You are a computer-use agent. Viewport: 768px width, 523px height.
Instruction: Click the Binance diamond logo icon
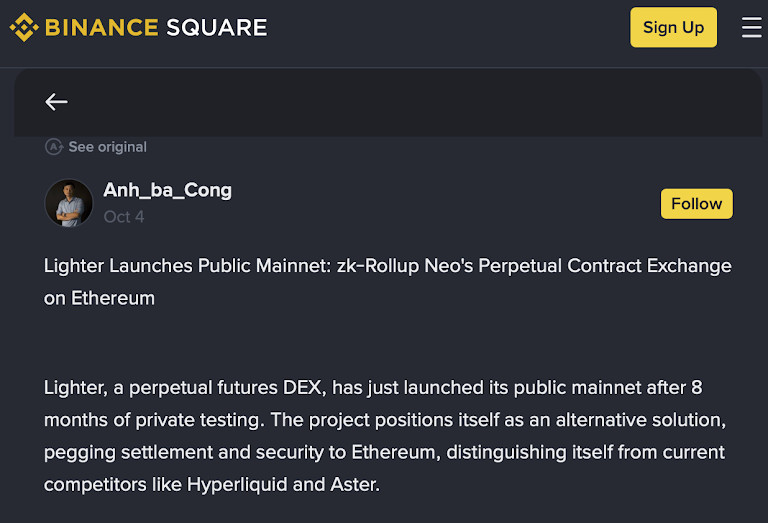click(x=24, y=27)
